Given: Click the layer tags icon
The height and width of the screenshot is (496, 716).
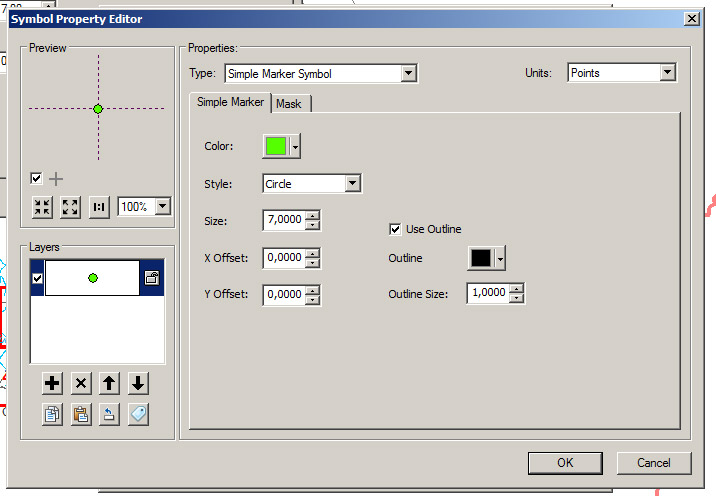Looking at the screenshot, I should pos(138,414).
